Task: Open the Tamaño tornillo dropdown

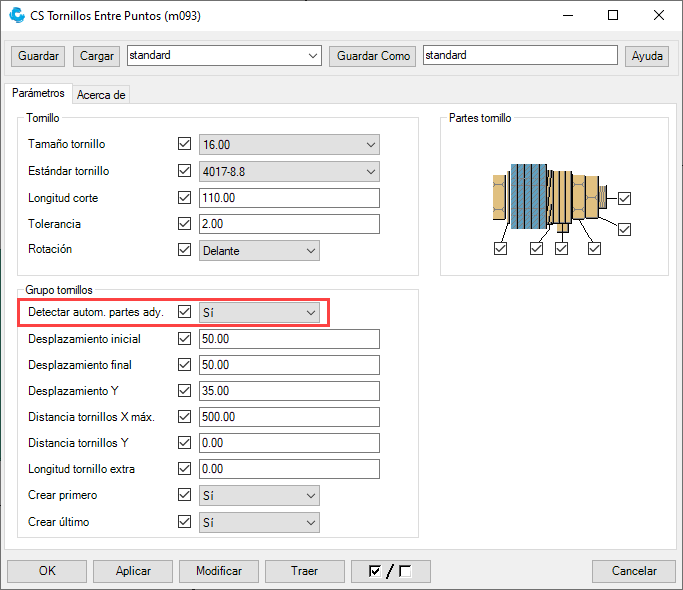Action: (289, 144)
